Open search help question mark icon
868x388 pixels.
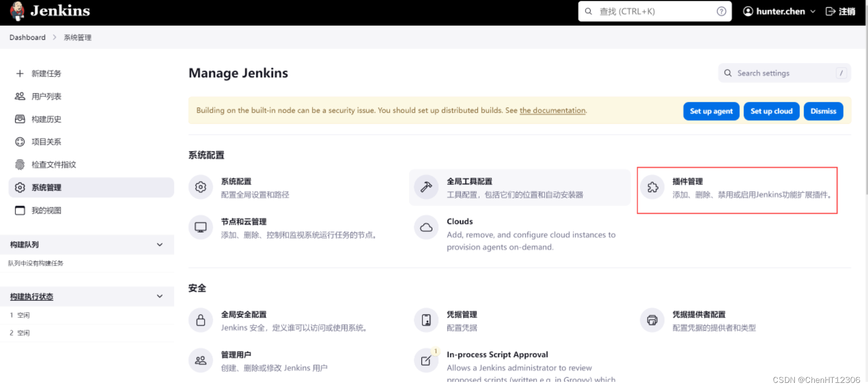coord(721,11)
